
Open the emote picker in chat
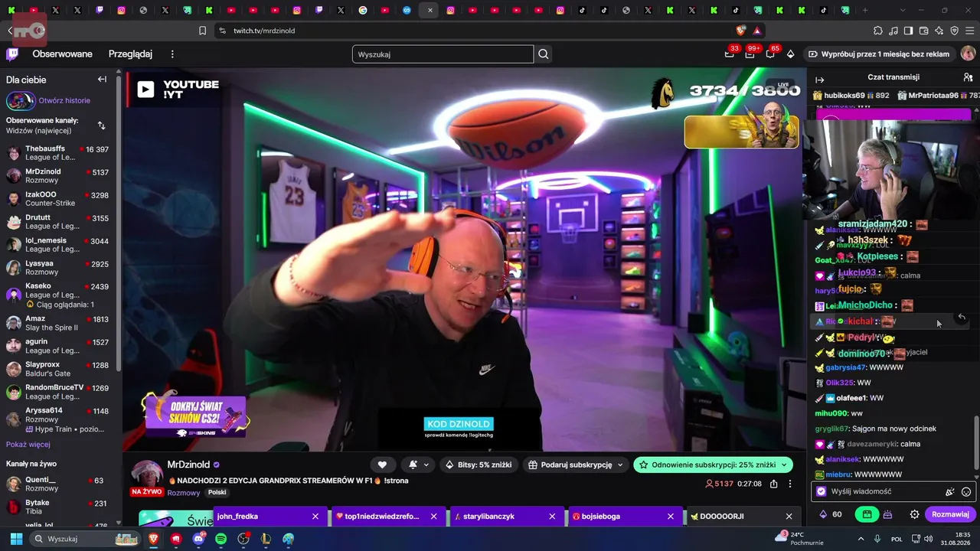click(x=966, y=492)
